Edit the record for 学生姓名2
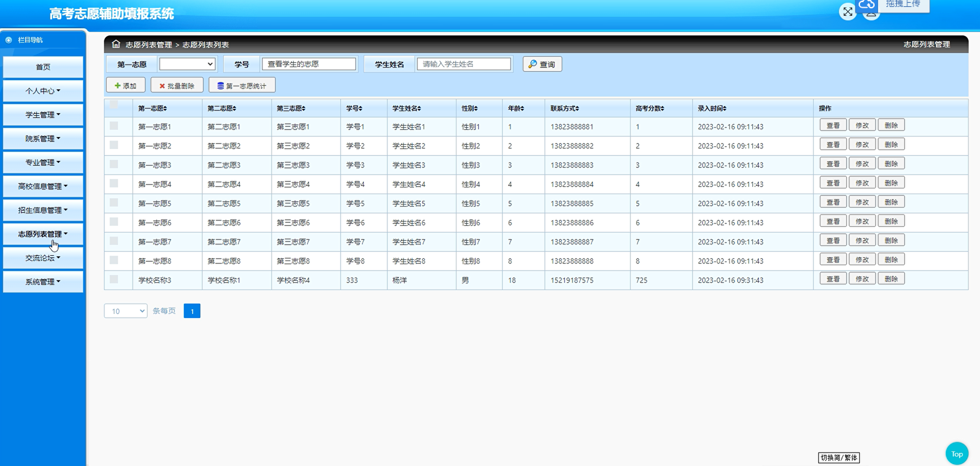 862,145
